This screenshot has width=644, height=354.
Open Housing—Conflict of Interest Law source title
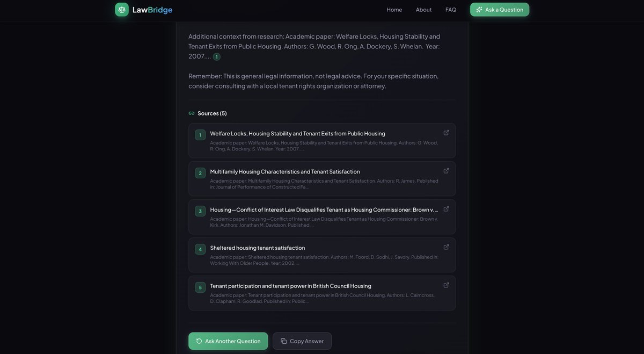click(x=324, y=209)
